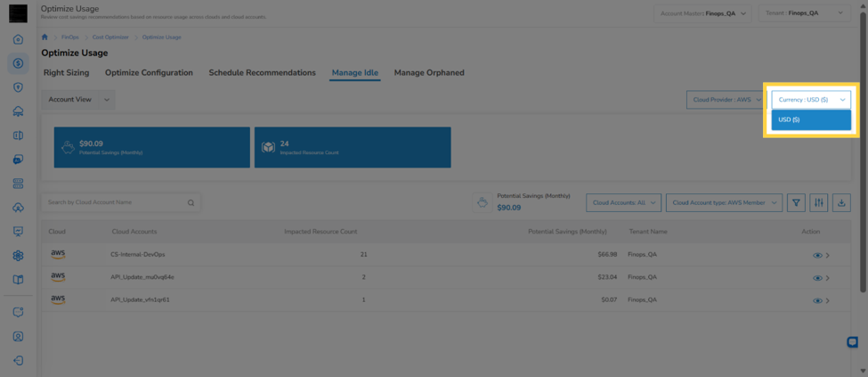This screenshot has width=868, height=377.
Task: Select the Manage Idle tab
Action: (x=355, y=72)
